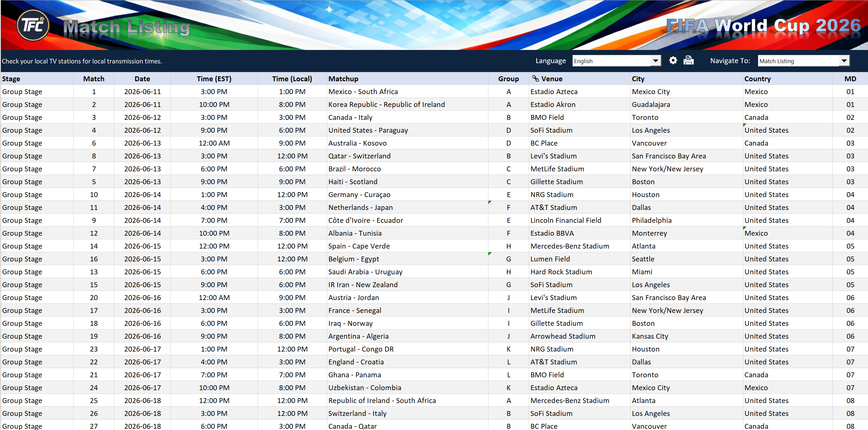Click the circular TFC logo badge

[x=33, y=25]
